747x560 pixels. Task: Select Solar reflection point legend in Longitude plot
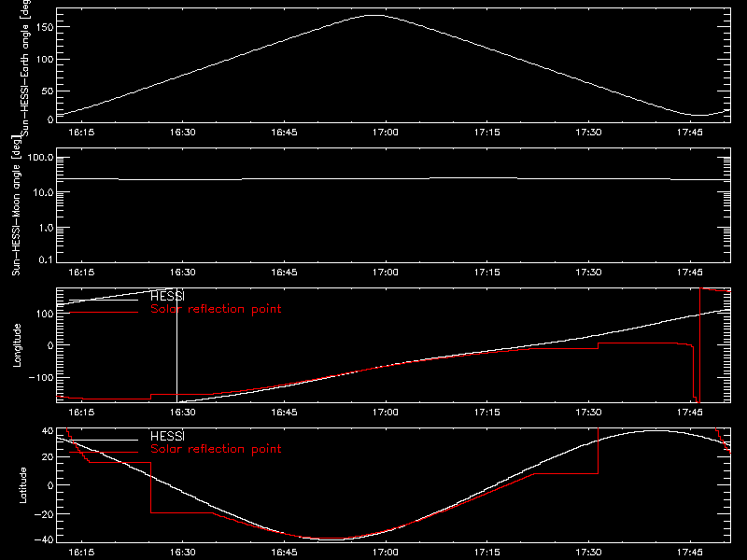[x=216, y=309]
